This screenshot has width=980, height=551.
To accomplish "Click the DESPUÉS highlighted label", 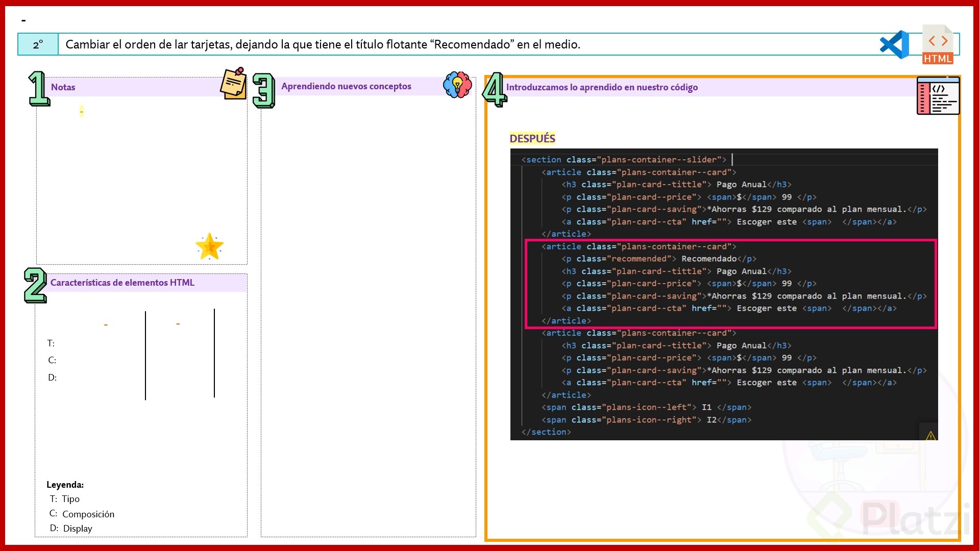I will [x=532, y=138].
